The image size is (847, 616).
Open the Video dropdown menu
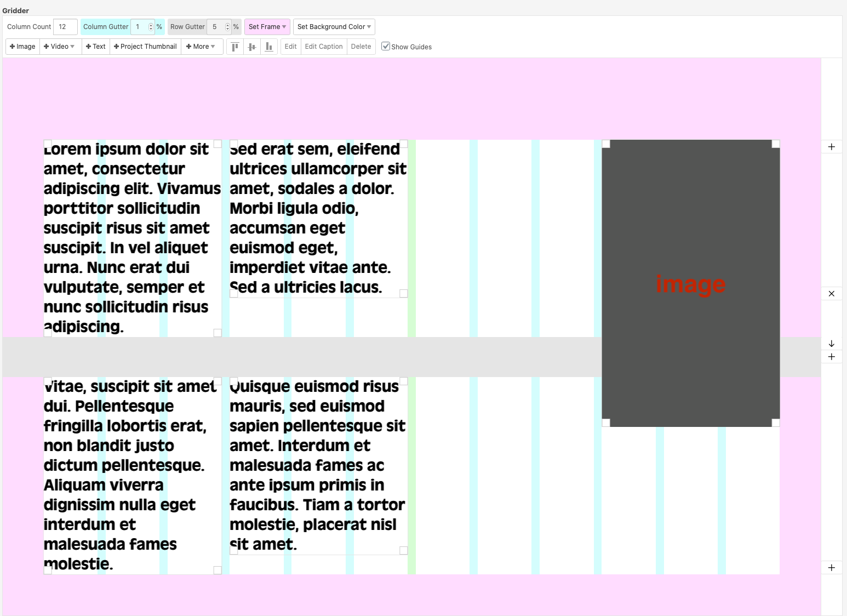coord(60,47)
